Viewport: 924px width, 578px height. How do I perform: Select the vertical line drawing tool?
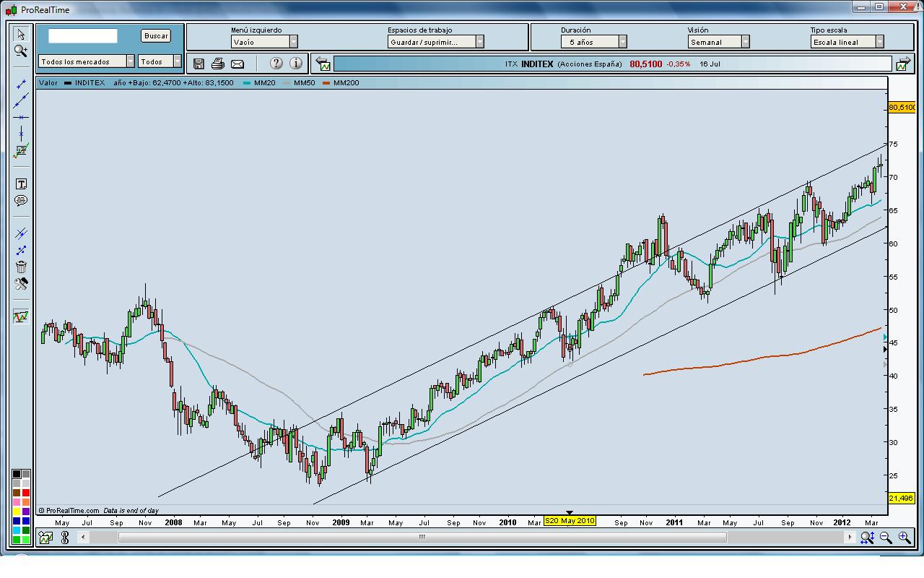pyautogui.click(x=21, y=134)
